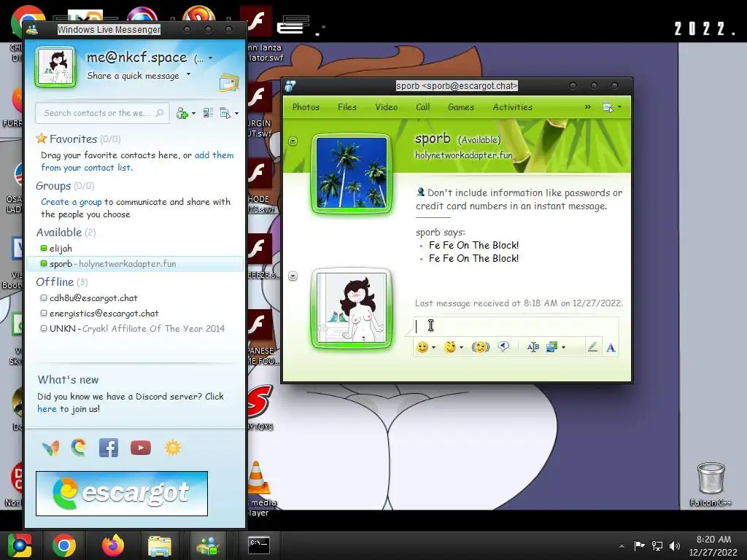The width and height of the screenshot is (747, 560).
Task: Open the Facebook icon
Action: pyautogui.click(x=109, y=448)
